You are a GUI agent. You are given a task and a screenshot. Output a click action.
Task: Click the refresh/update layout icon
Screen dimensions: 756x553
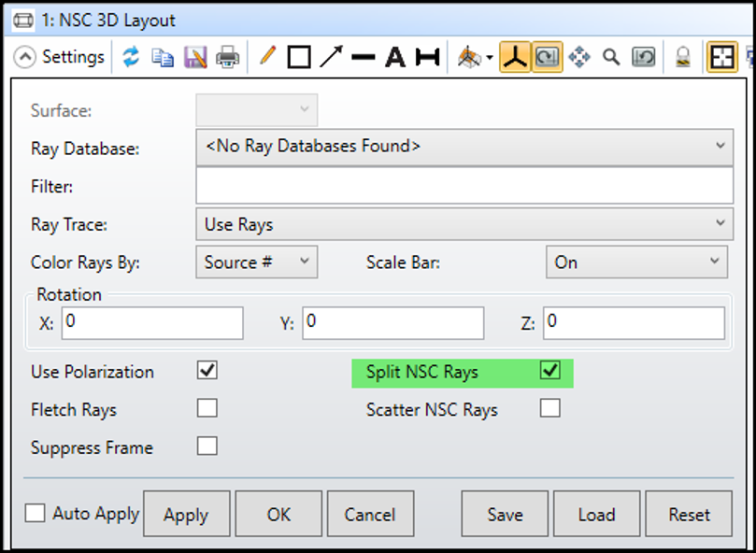tap(131, 56)
